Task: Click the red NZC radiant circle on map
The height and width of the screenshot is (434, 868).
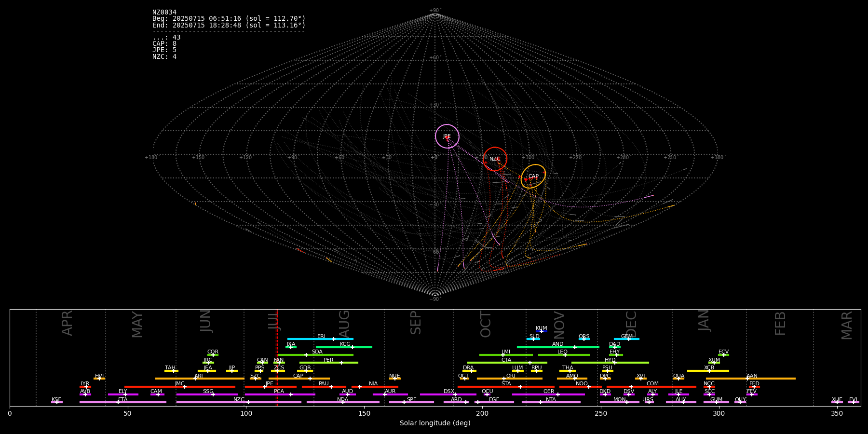Action: (x=495, y=159)
